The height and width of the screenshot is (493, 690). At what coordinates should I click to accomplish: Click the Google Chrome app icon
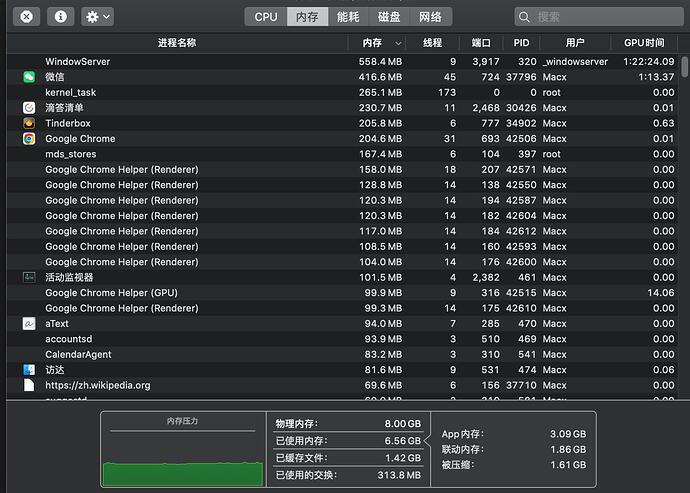[29, 139]
